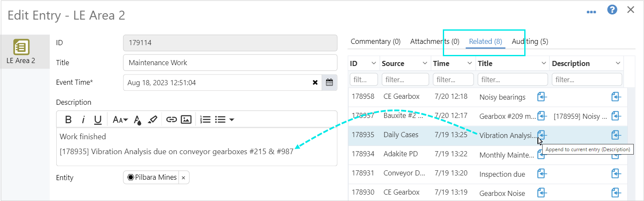This screenshot has width=644, height=201.
Task: Open the three-dots more options menu
Action: click(591, 12)
